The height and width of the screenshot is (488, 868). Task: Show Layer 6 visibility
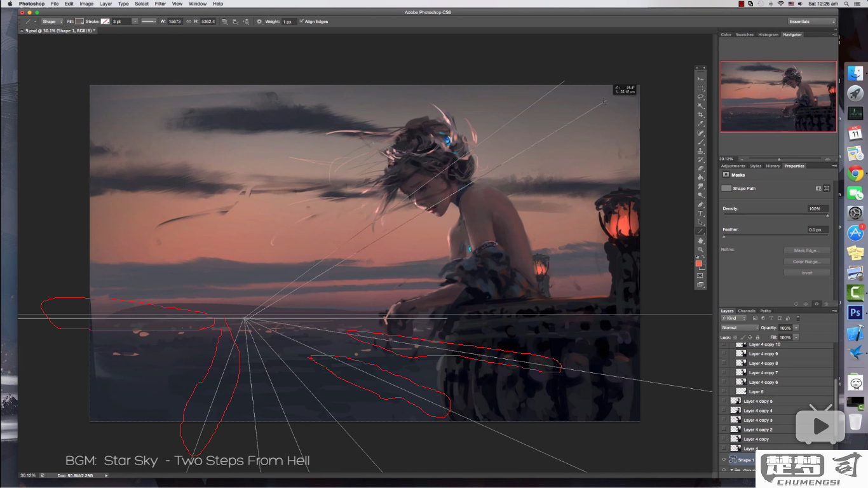[724, 391]
